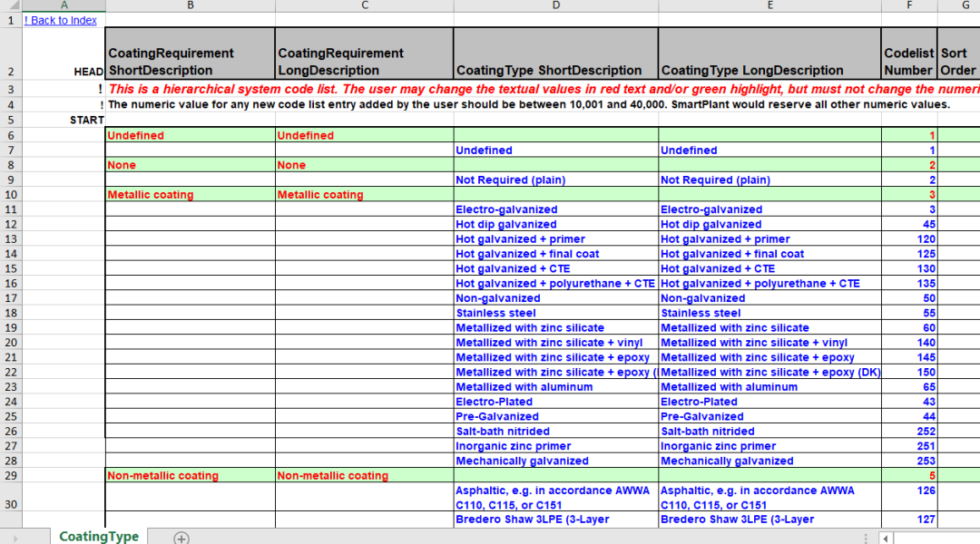Viewport: 980px width, 544px height.
Task: Select the 'HEAD' cell in column A
Action: tap(64, 53)
